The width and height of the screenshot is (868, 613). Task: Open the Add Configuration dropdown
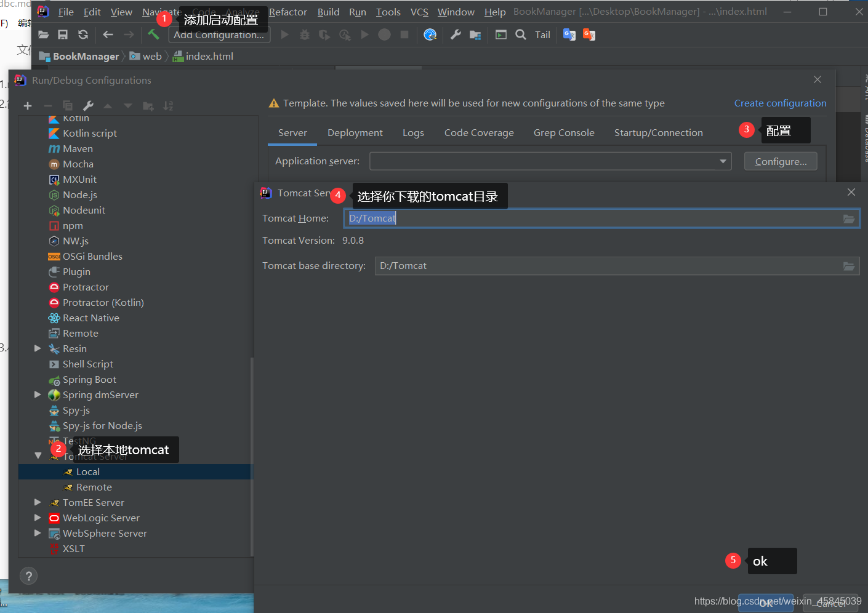(x=219, y=35)
